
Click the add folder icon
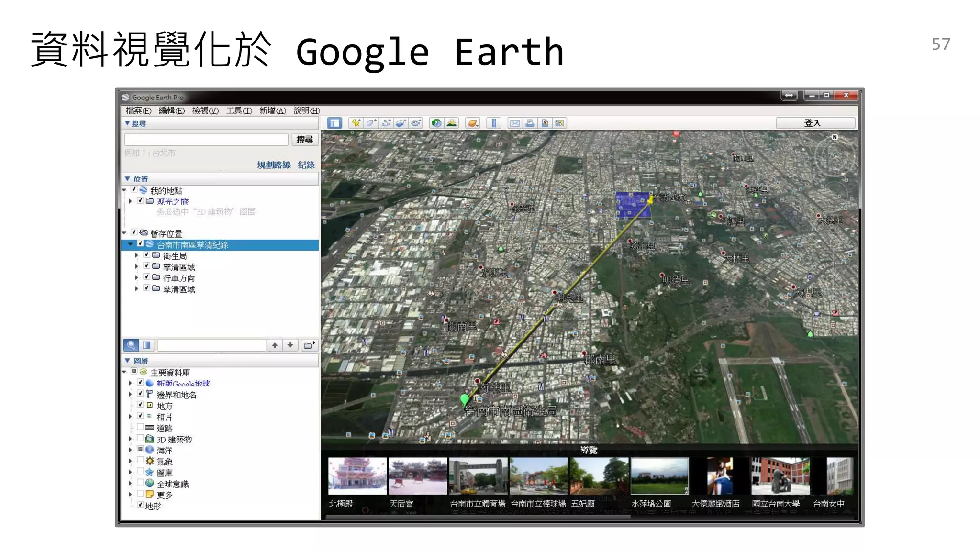(309, 345)
